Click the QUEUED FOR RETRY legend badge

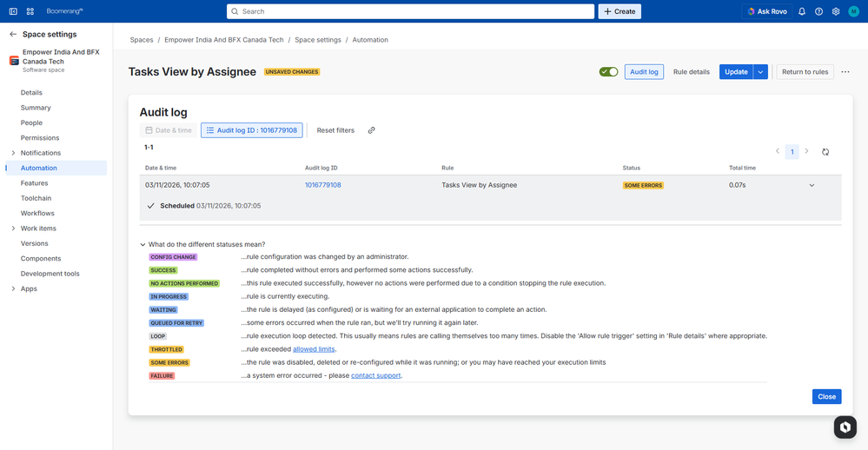[176, 322]
